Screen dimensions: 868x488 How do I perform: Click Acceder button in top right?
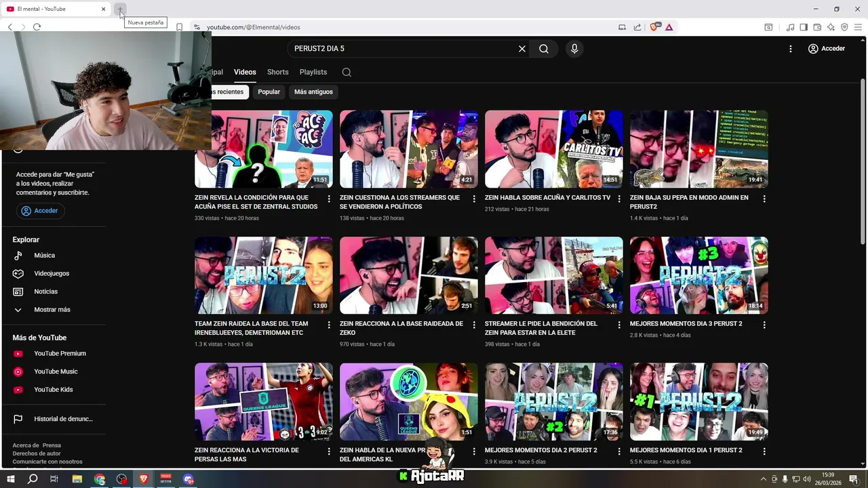(826, 49)
